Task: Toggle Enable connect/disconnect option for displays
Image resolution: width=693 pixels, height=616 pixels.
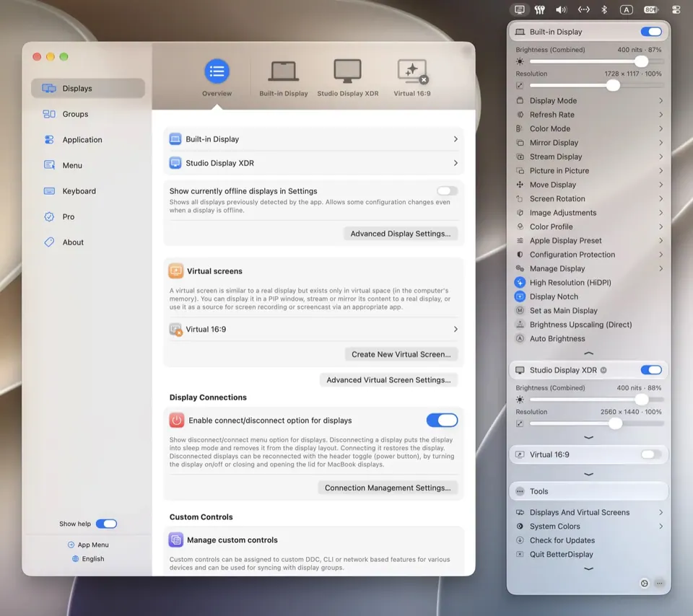Action: tap(442, 420)
